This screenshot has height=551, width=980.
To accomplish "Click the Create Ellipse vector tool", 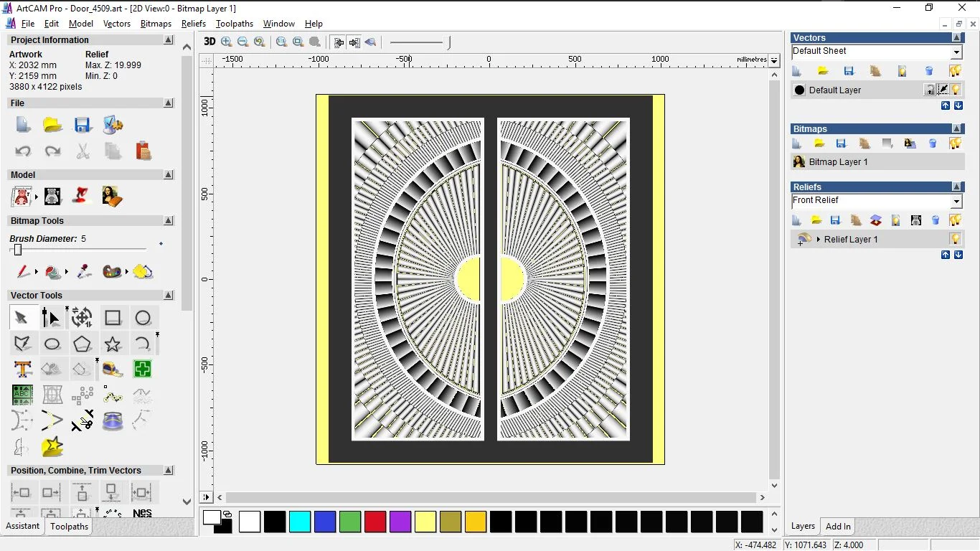I will tap(52, 344).
